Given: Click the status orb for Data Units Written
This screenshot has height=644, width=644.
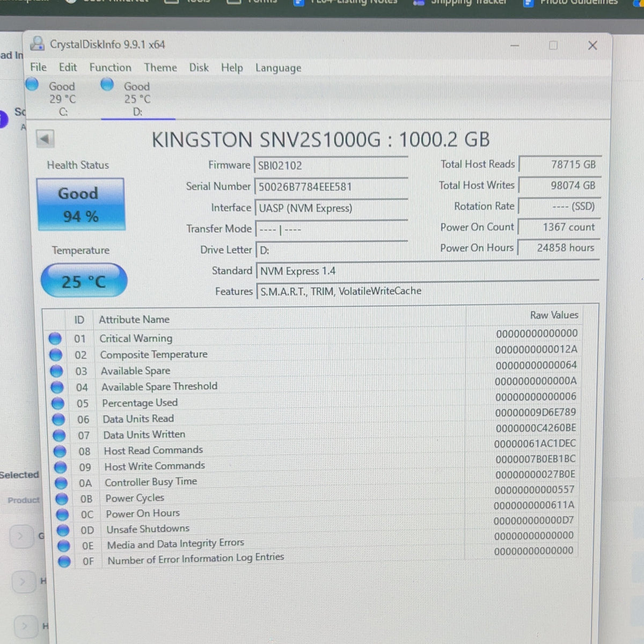Looking at the screenshot, I should tap(59, 435).
